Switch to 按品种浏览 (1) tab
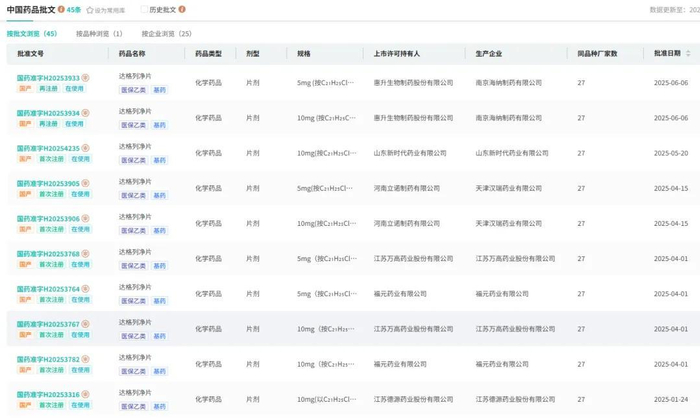Screen dimensions: 700x418 coord(99,33)
